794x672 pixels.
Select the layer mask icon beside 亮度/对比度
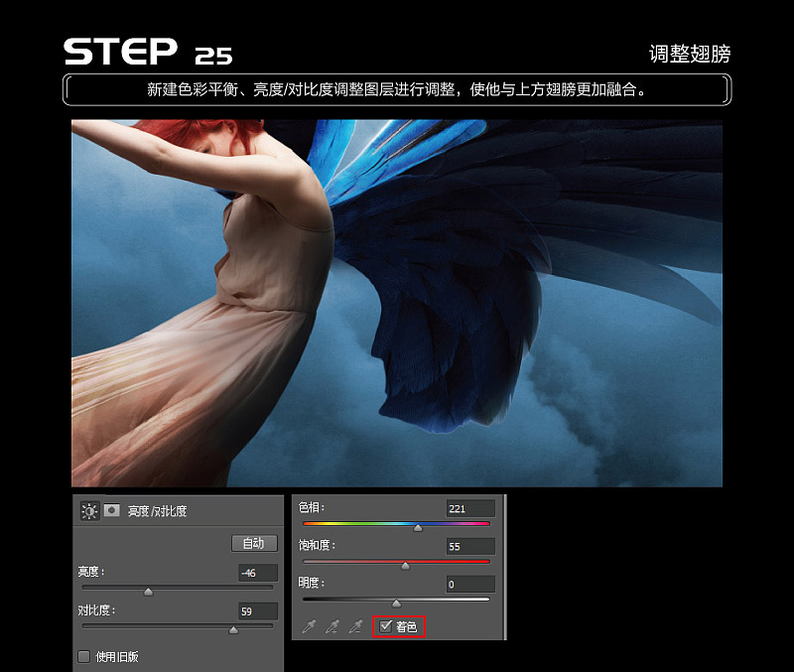[x=112, y=510]
